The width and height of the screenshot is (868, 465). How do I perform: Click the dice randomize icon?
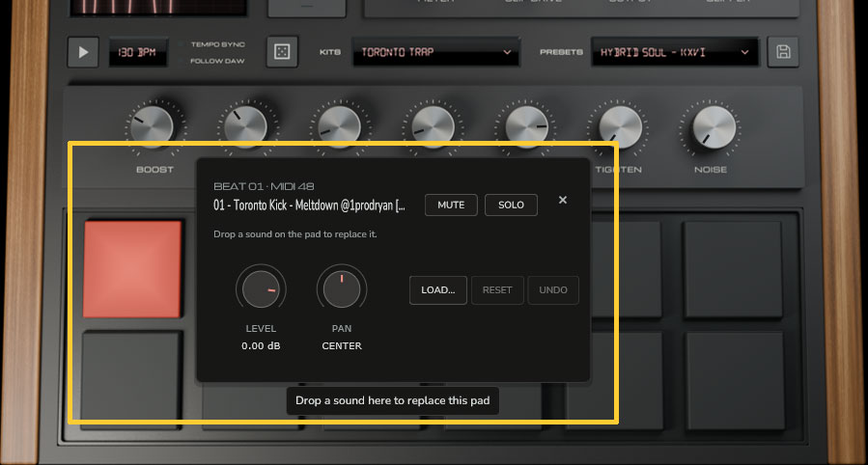pos(282,52)
